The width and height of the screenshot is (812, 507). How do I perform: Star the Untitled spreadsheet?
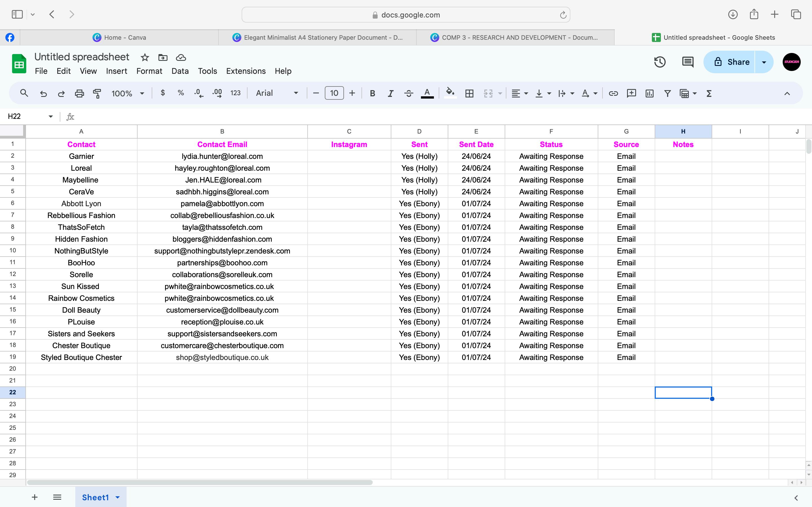145,58
